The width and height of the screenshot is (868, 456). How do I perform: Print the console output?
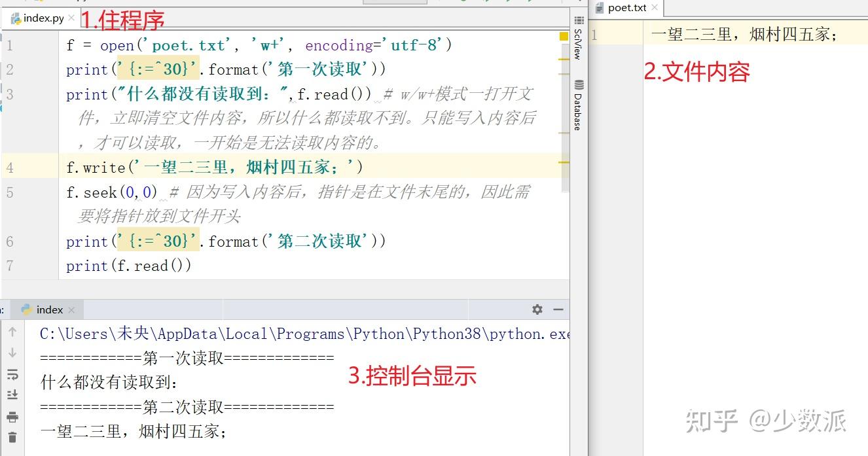tap(13, 417)
